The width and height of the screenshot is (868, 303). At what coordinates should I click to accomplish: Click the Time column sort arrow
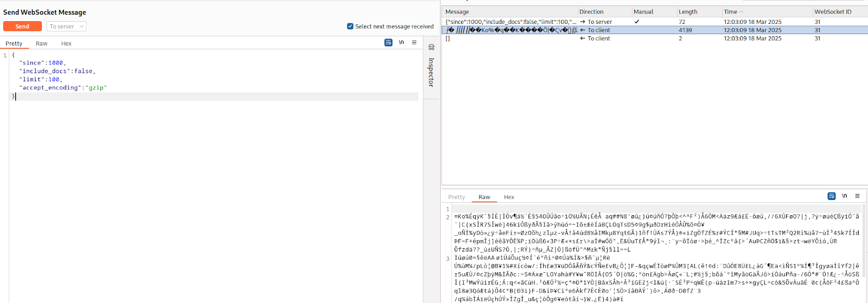[742, 11]
